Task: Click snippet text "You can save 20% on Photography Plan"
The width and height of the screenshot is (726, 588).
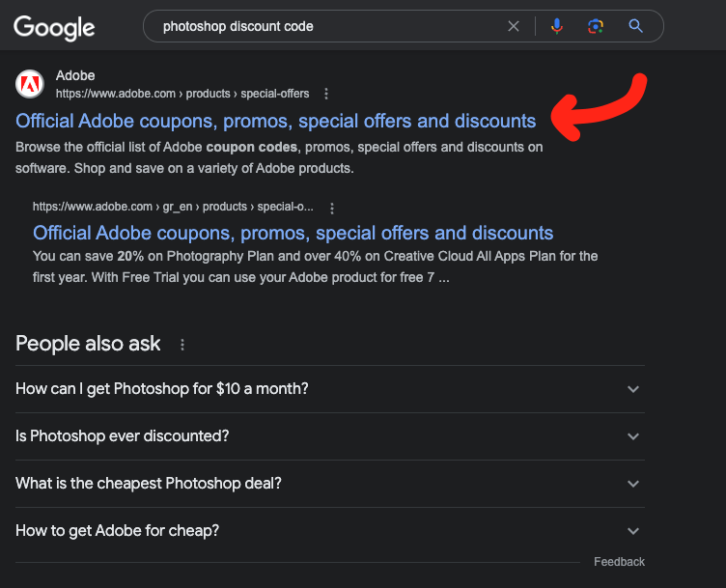Action: [x=154, y=256]
